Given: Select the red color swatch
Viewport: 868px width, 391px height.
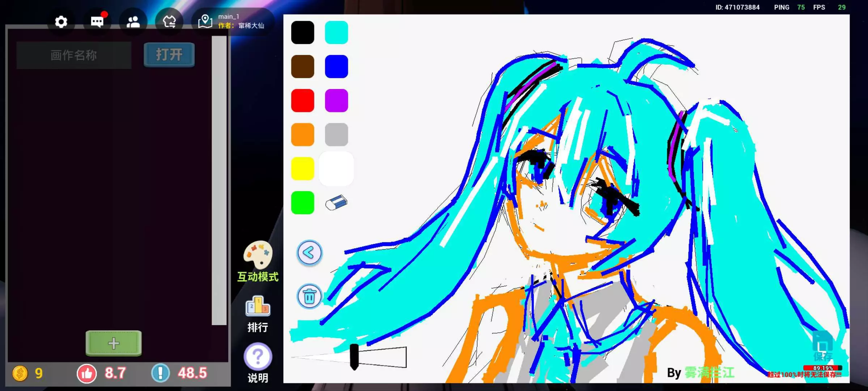Looking at the screenshot, I should coord(303,101).
